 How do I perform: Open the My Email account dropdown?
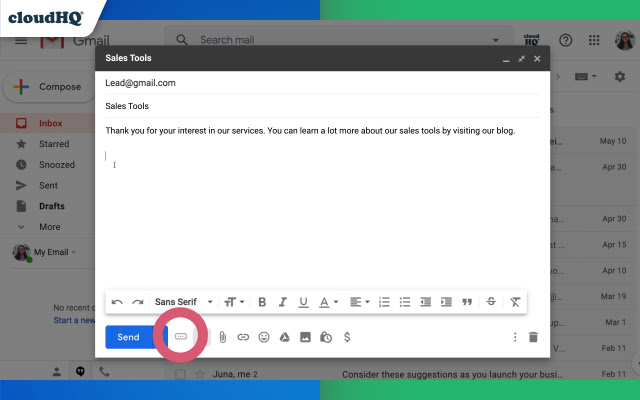(55, 252)
